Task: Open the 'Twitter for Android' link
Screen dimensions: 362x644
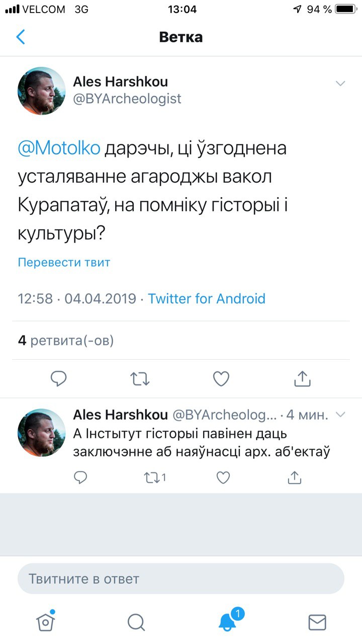Action: tap(206, 298)
